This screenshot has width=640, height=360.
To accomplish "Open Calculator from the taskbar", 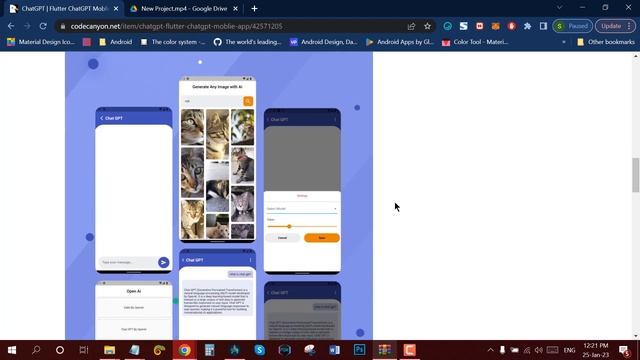I will pyautogui.click(x=210, y=350).
